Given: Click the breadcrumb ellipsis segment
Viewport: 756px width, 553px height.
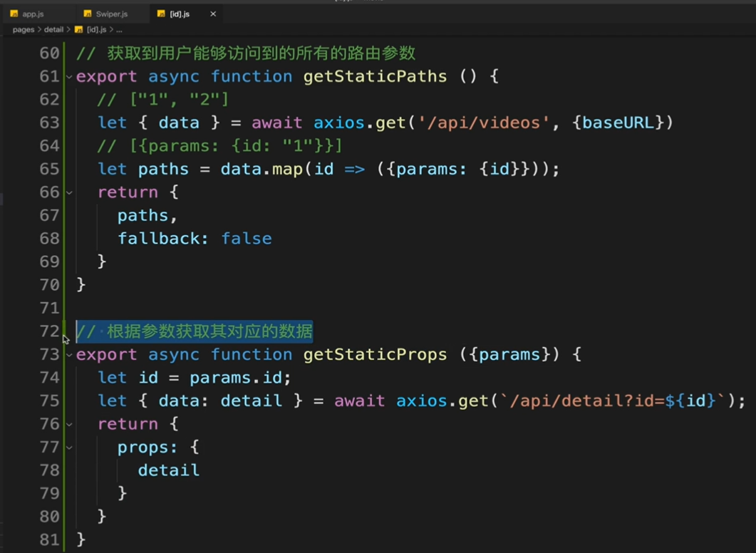Looking at the screenshot, I should [x=119, y=30].
